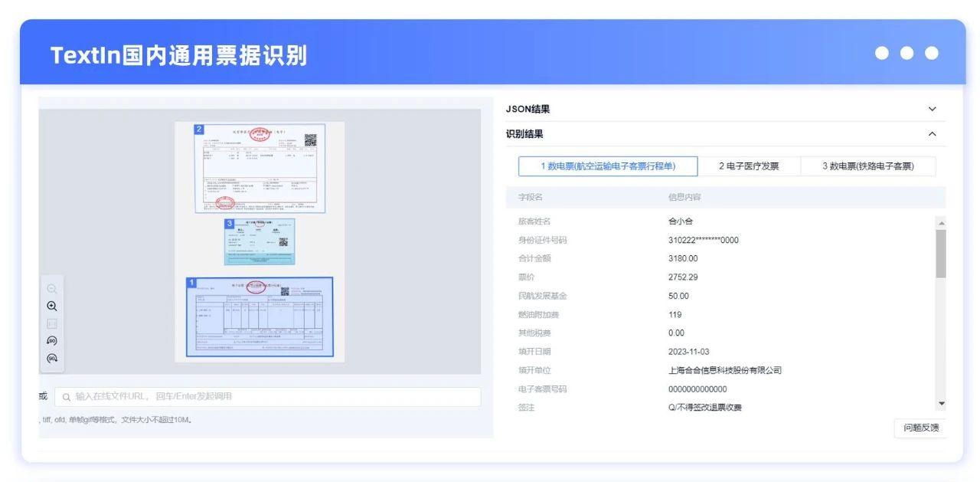Collapse the 识别结果 section
The height and width of the screenshot is (482, 980).
click(x=932, y=134)
